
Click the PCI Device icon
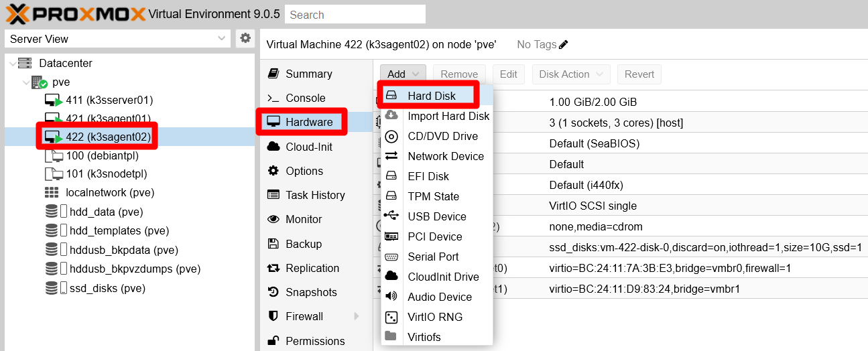pos(392,236)
